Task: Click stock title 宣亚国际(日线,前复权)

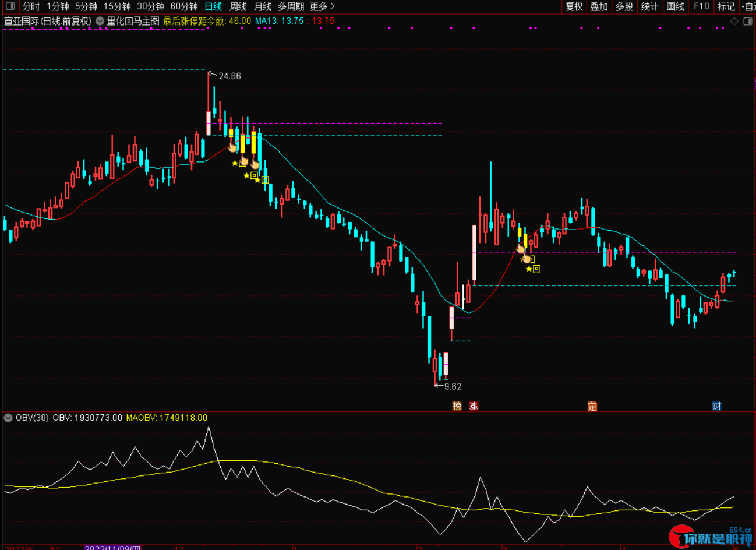Action: pyautogui.click(x=48, y=21)
